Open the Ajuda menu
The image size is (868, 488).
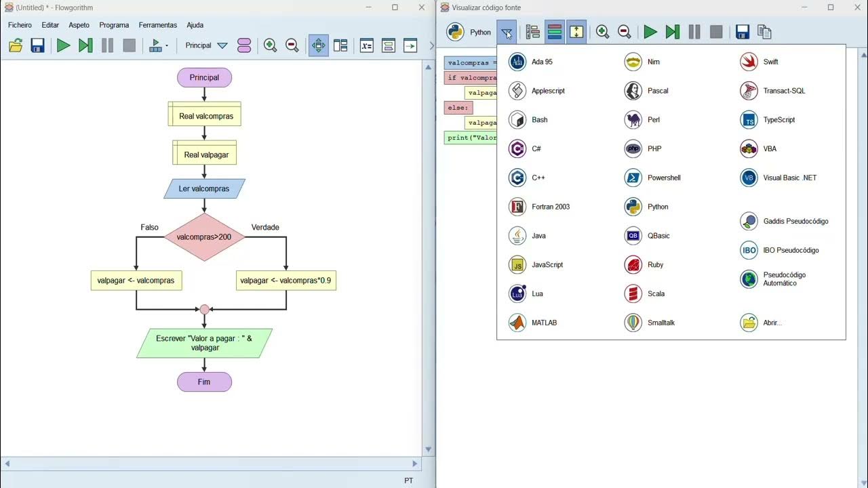pyautogui.click(x=195, y=25)
